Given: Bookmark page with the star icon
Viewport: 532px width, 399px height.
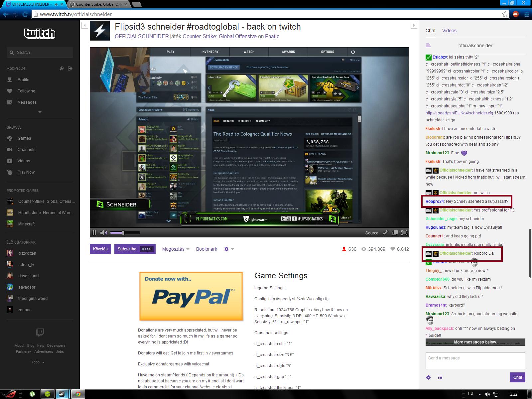Looking at the screenshot, I should pos(505,14).
